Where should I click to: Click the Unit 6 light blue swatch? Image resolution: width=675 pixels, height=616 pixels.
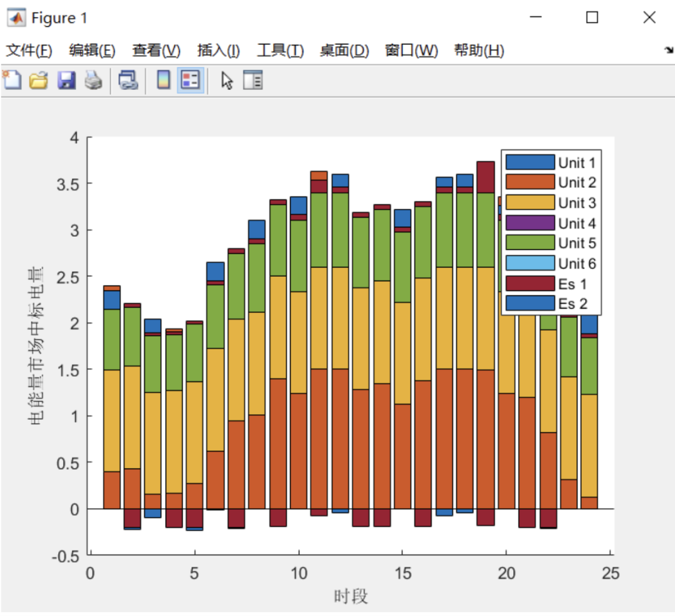[530, 263]
